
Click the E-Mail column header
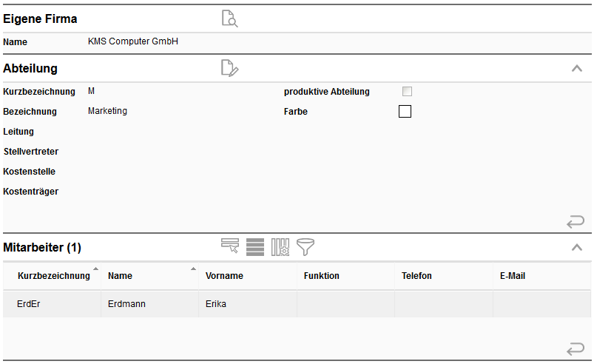click(x=513, y=276)
